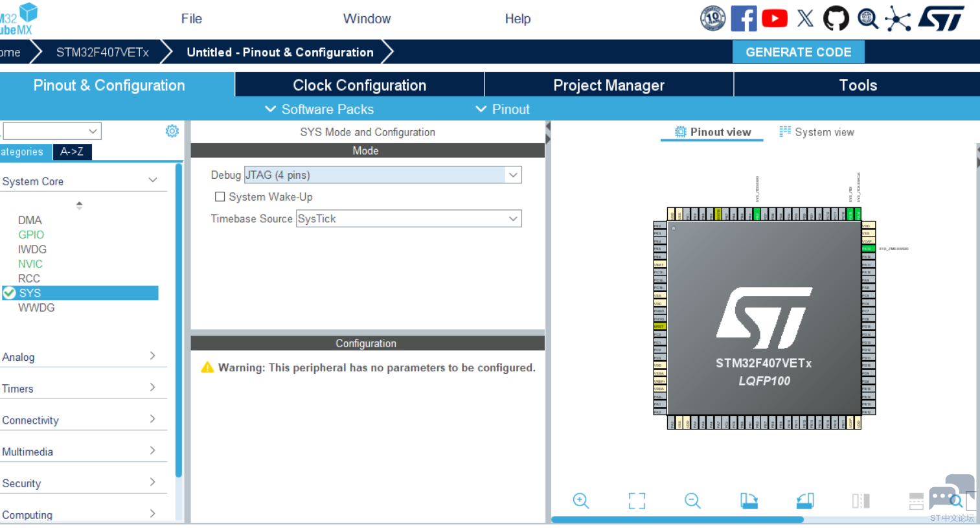Click the pin search magnifier icon

[956, 500]
